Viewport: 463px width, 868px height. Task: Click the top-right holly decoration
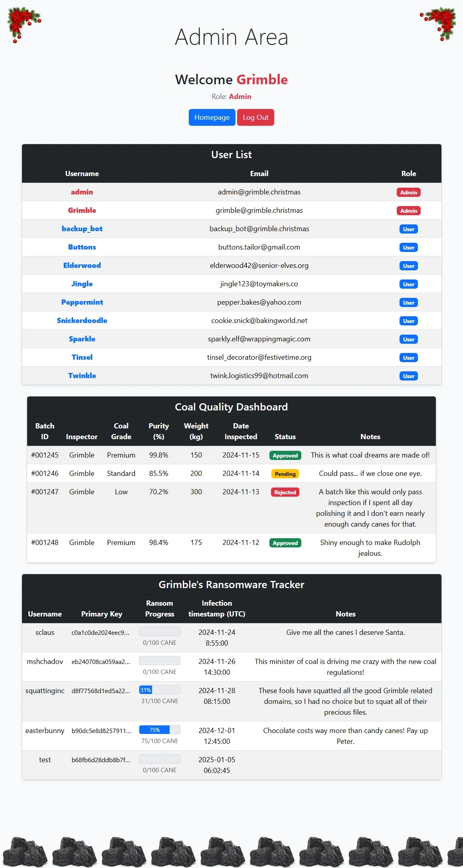click(x=439, y=24)
